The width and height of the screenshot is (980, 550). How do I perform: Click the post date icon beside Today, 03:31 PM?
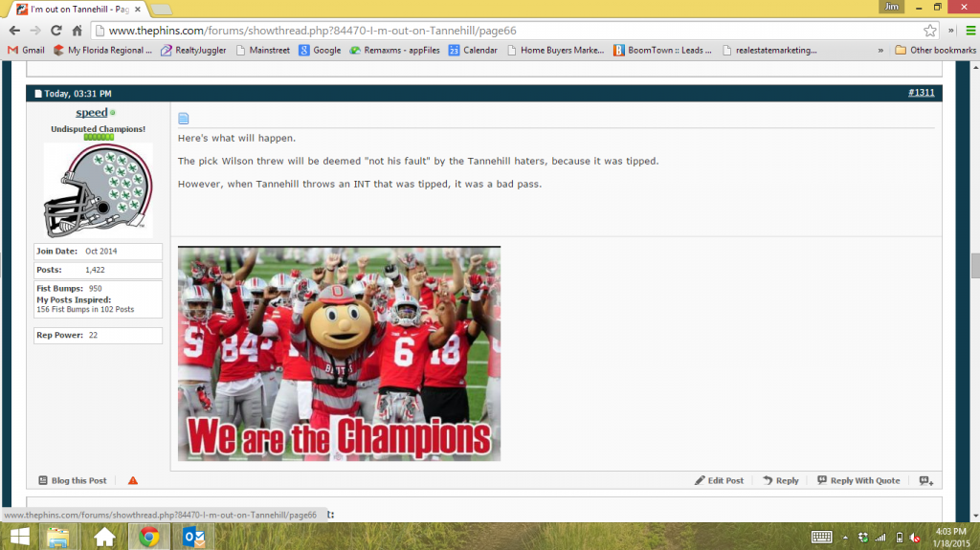point(38,94)
